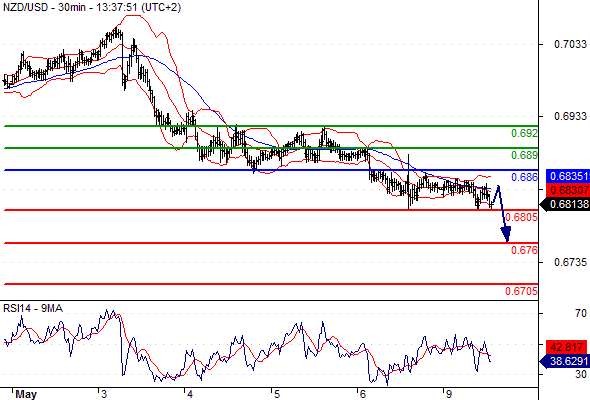Click the green 0.689 resistance label
The height and width of the screenshot is (400, 590).
tap(524, 155)
